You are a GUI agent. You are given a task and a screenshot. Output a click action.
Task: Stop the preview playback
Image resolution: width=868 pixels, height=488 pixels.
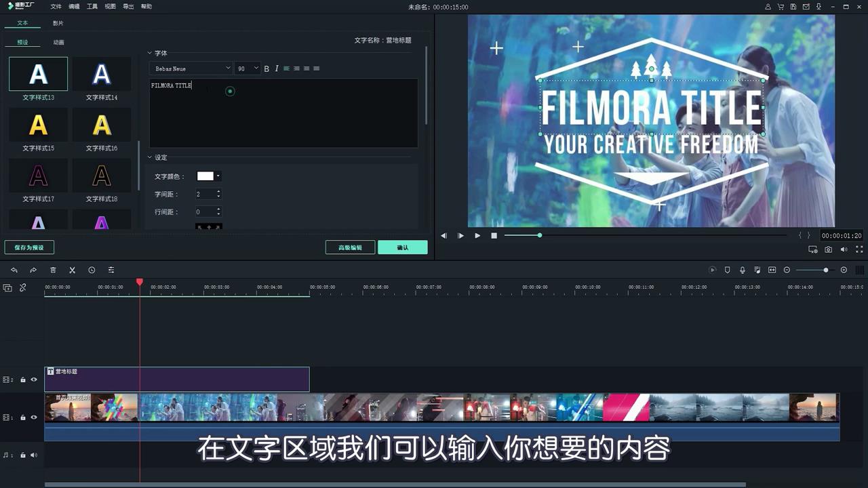[x=494, y=235]
